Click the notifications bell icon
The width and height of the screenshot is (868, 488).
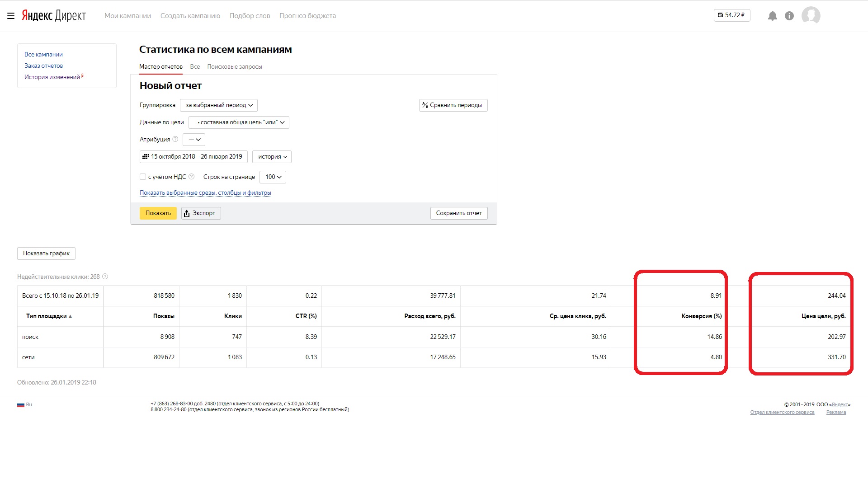coord(772,16)
